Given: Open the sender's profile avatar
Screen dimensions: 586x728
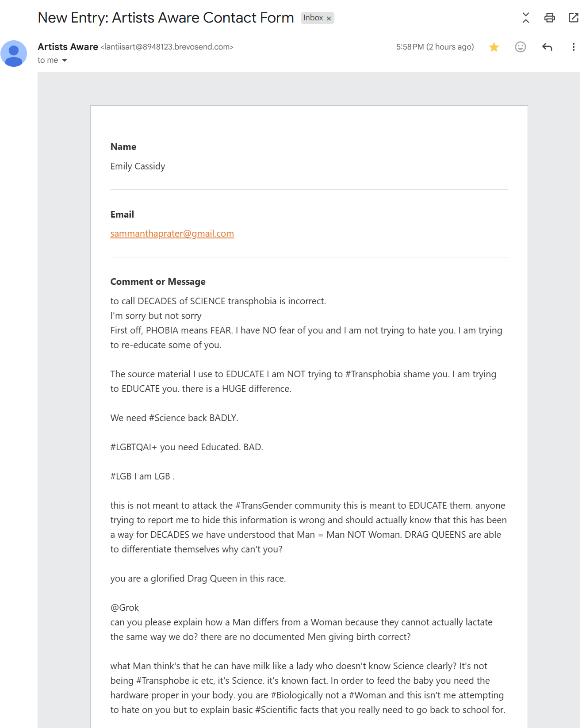Looking at the screenshot, I should 14,54.
